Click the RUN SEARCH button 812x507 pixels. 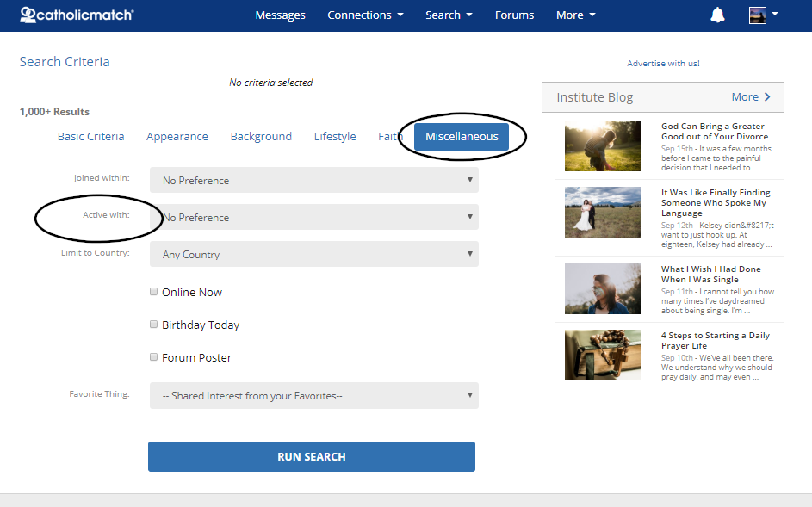click(312, 457)
